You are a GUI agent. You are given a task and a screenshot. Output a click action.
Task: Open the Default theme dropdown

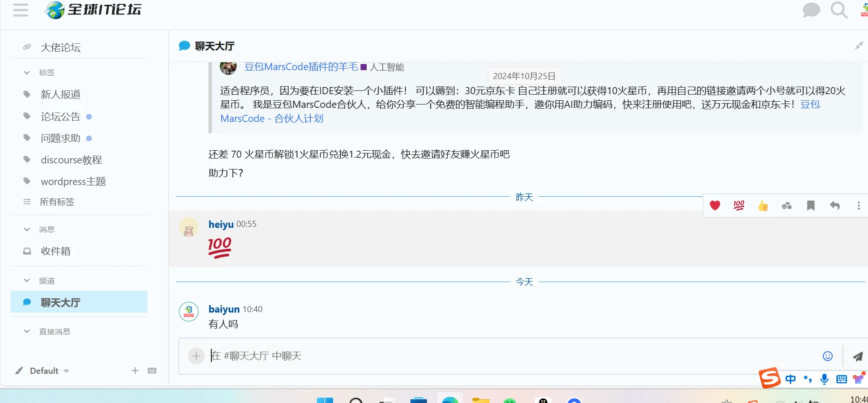(x=44, y=371)
